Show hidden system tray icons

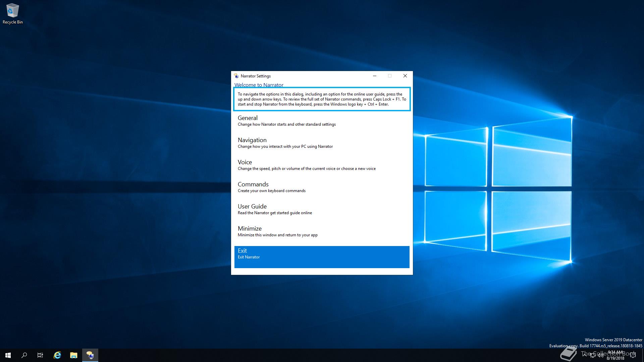pos(585,355)
